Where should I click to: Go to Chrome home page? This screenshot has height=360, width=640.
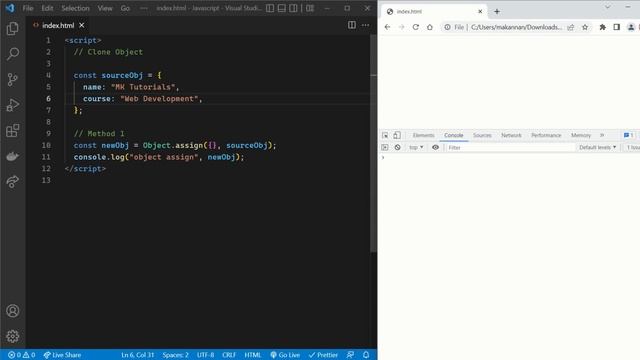pyautogui.click(x=430, y=27)
